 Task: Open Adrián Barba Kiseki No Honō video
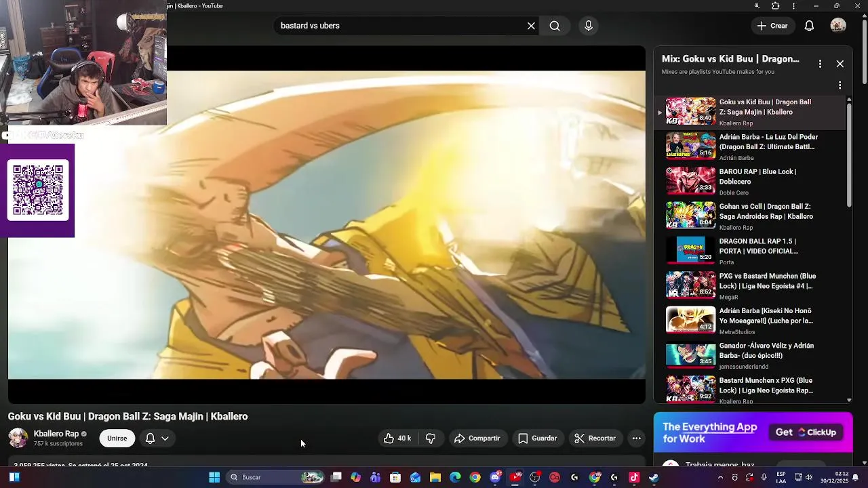pos(749,320)
